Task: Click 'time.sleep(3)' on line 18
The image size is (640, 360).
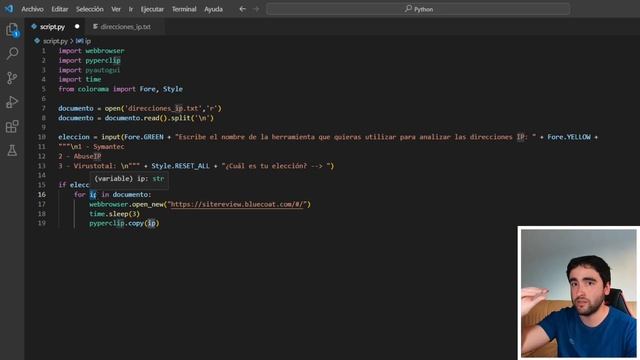Action: click(114, 214)
